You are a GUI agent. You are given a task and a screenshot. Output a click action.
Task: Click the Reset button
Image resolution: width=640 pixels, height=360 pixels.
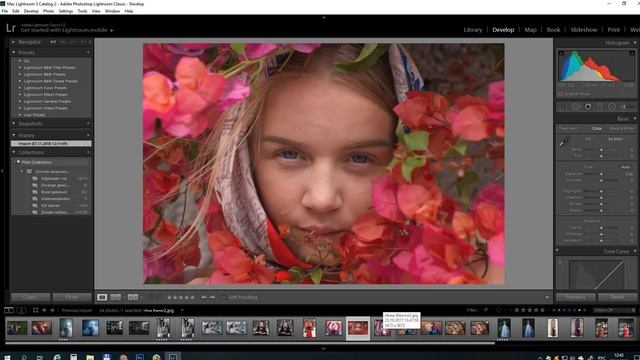pyautogui.click(x=618, y=297)
